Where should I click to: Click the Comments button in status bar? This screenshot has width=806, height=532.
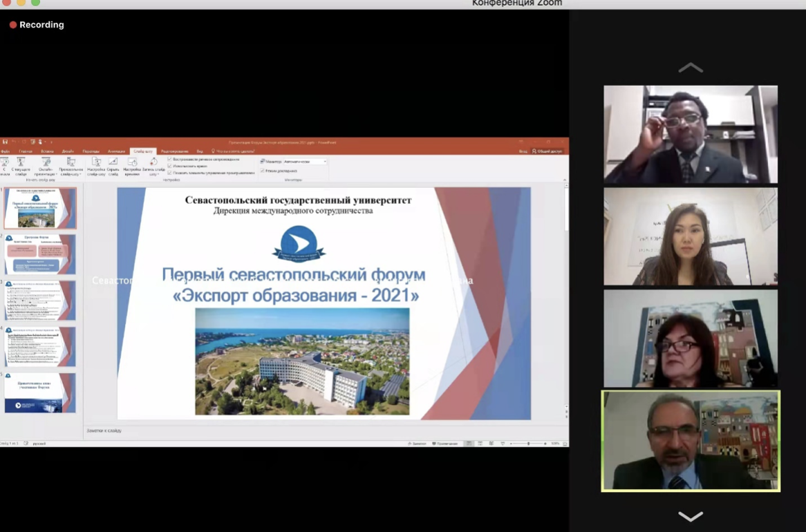click(x=444, y=444)
